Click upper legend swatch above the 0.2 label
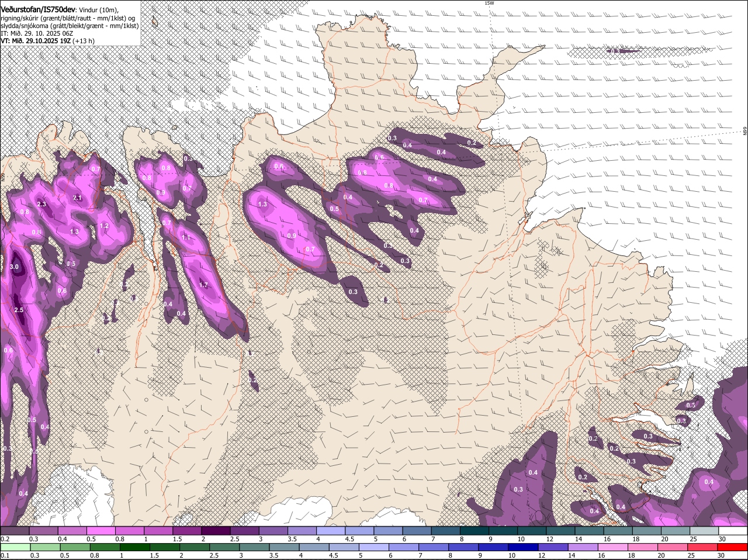 click(15, 531)
